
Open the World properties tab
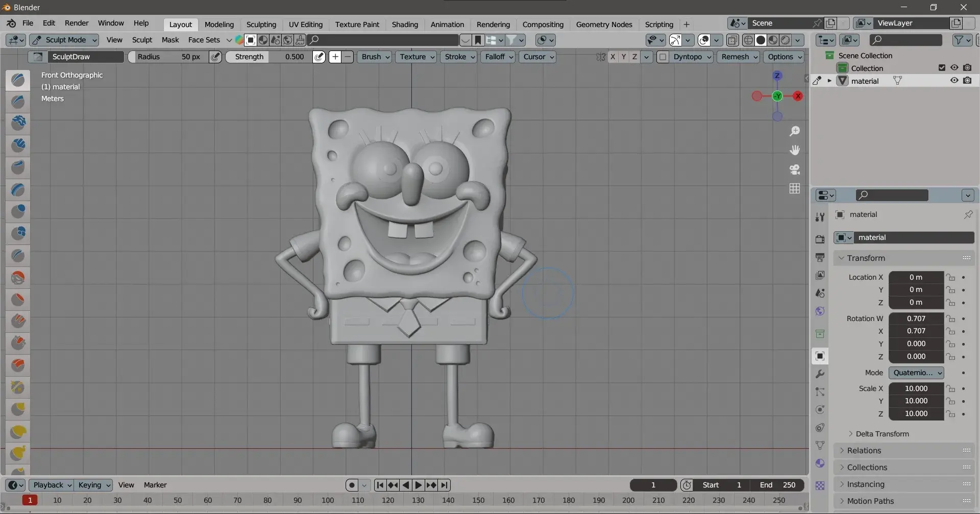point(820,311)
